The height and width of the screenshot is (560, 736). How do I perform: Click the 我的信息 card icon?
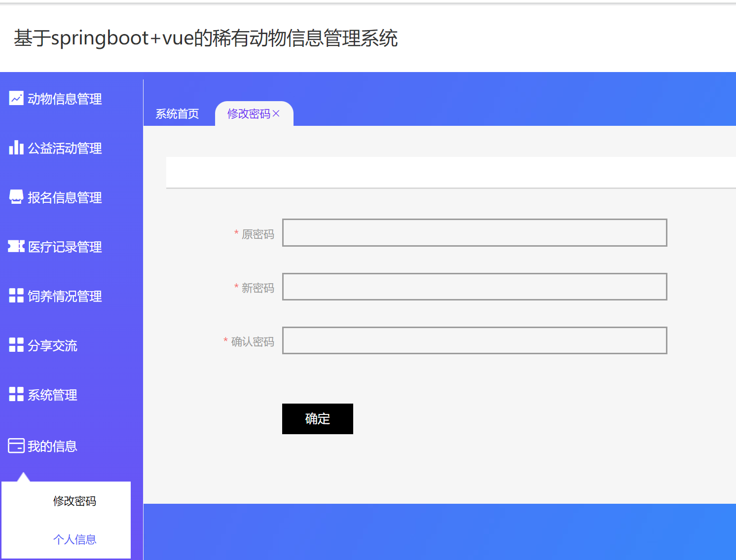15,446
